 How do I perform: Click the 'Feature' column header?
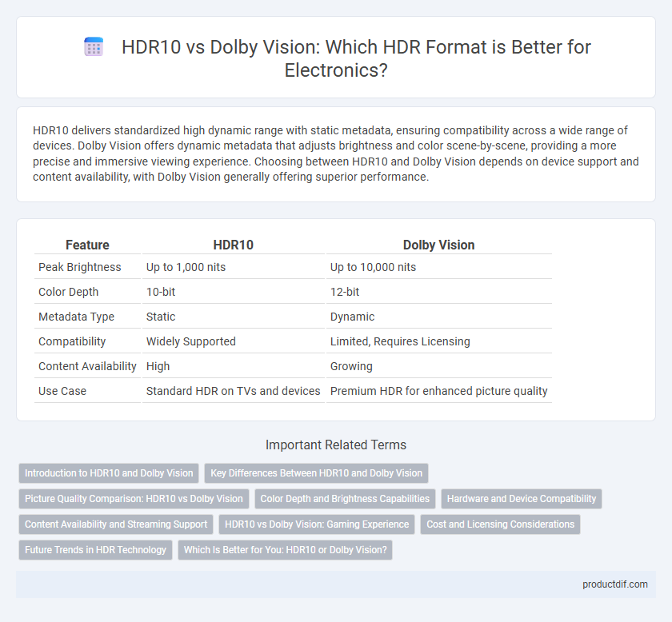tap(87, 245)
